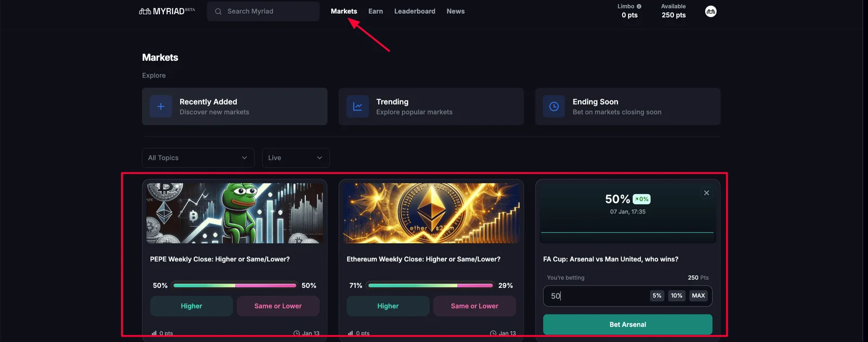Screen dimensions: 868x342
Task: Click the Limbo info icon
Action: pyautogui.click(x=639, y=7)
